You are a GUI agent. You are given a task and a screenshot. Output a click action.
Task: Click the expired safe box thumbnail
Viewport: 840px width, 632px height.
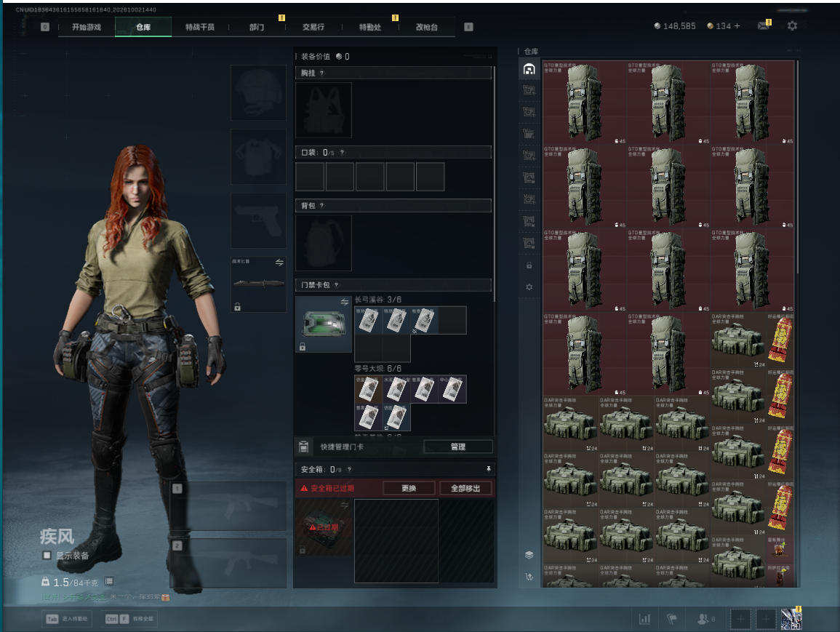pyautogui.click(x=324, y=527)
